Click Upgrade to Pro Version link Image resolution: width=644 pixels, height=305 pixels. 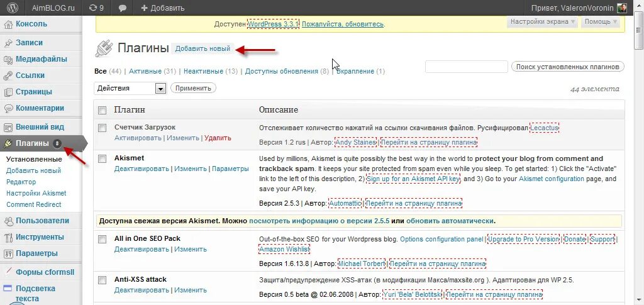pos(523,239)
